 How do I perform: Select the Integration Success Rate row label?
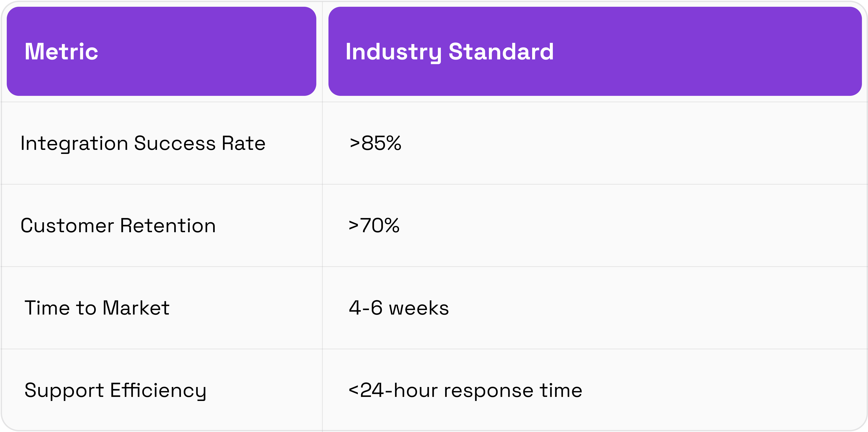(x=143, y=143)
